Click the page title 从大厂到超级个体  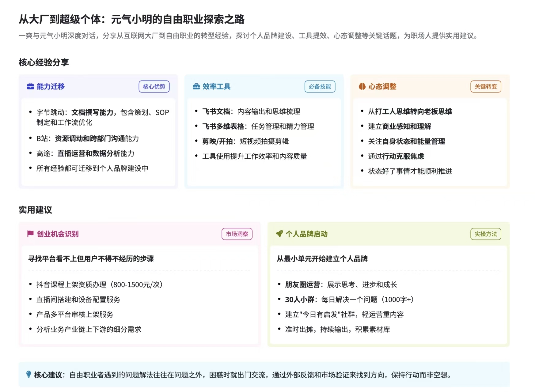click(131, 19)
